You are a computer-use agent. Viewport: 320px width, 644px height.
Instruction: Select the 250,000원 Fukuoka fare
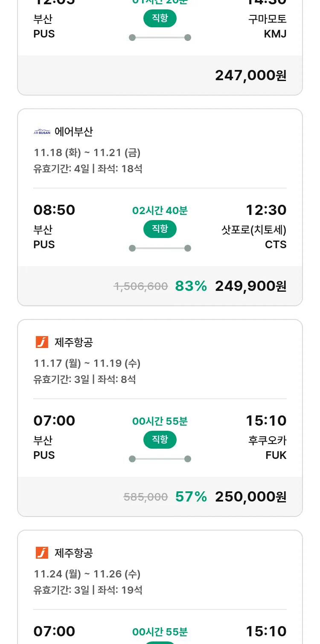click(x=250, y=497)
